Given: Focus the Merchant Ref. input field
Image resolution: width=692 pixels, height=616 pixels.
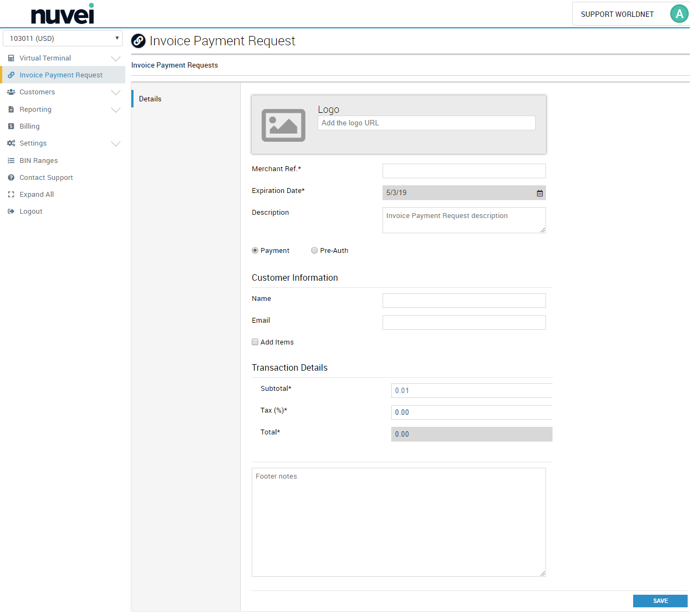Looking at the screenshot, I should (464, 171).
